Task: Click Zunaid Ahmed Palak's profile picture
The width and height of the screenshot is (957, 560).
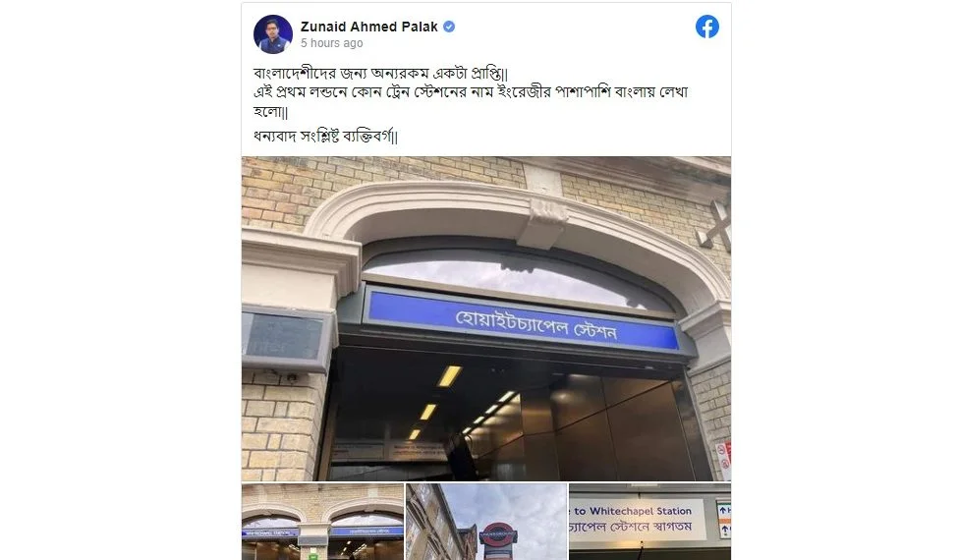Action: pyautogui.click(x=273, y=34)
